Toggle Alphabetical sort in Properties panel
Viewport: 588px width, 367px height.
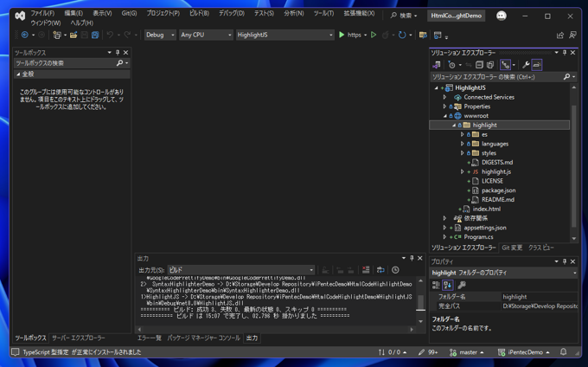[x=447, y=285]
